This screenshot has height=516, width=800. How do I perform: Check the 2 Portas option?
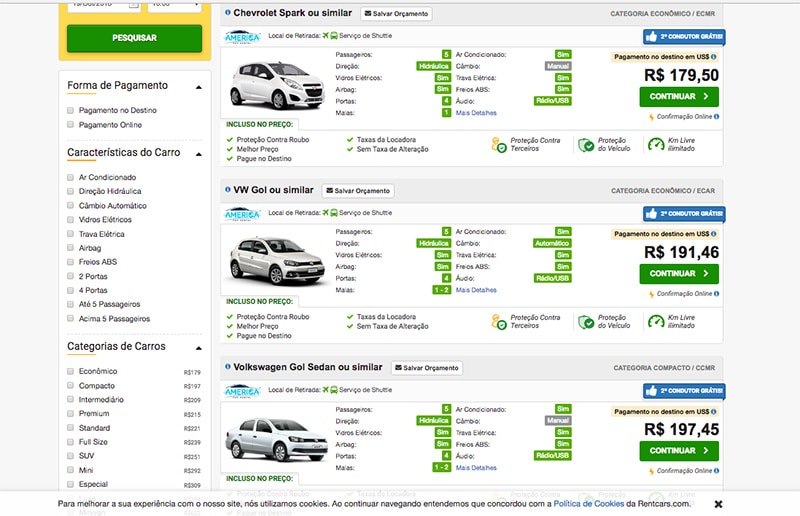click(70, 276)
